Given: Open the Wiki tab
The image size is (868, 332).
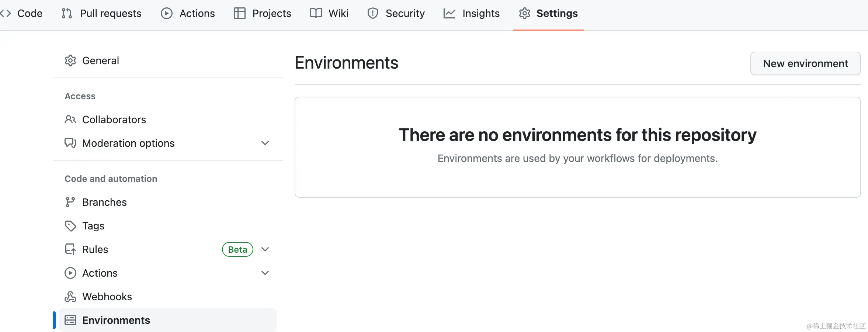Looking at the screenshot, I should tap(329, 13).
